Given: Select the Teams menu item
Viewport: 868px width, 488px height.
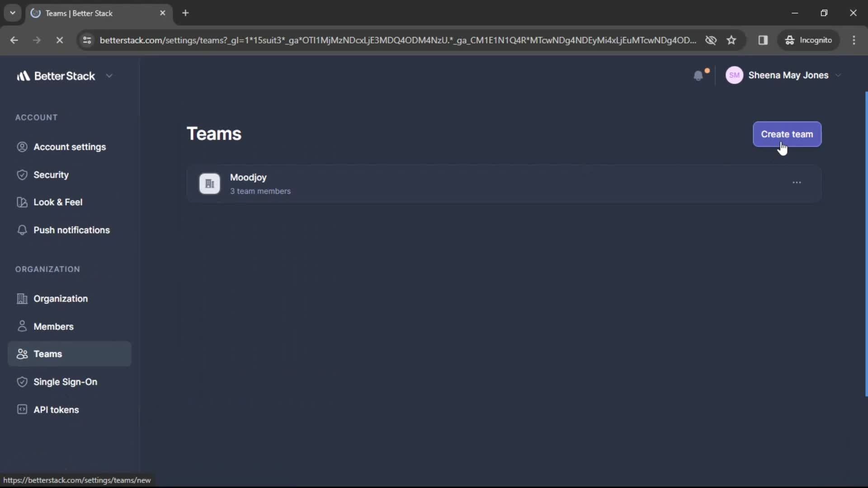Looking at the screenshot, I should pos(47,353).
